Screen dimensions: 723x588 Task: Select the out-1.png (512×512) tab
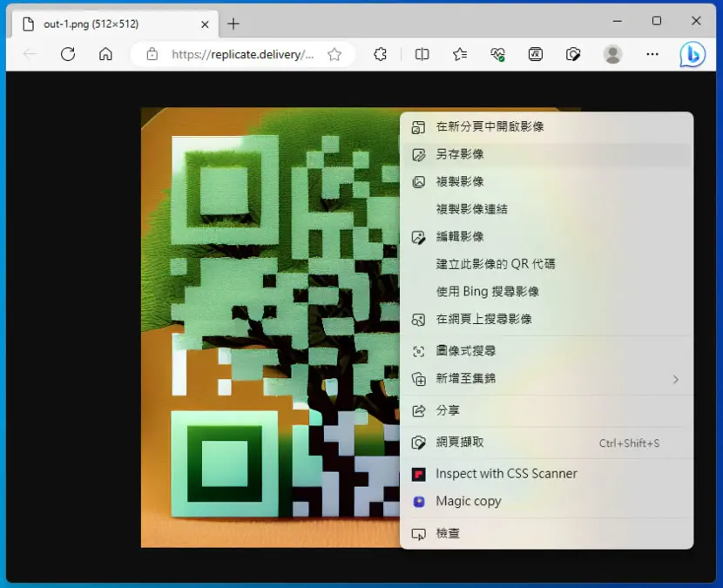coord(114,24)
